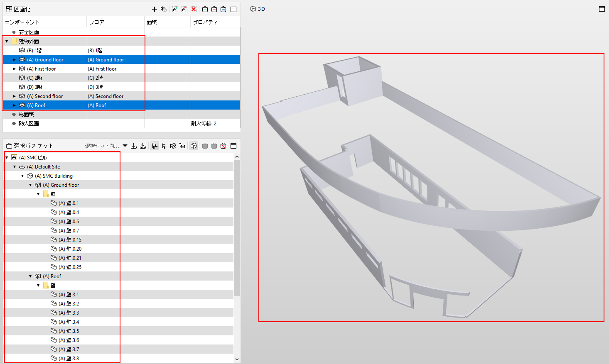This screenshot has height=364, width=609.
Task: Click the フロア column header
Action: click(116, 22)
